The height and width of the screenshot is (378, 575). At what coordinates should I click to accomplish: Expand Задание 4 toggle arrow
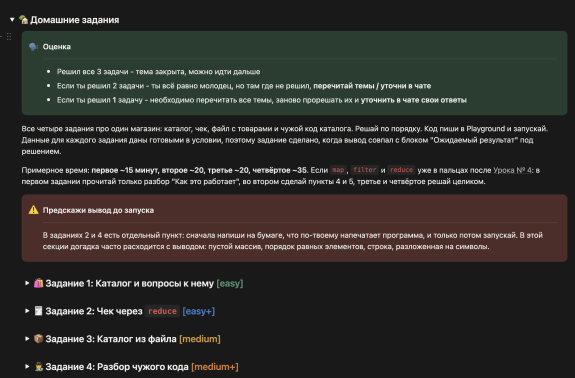tap(27, 367)
